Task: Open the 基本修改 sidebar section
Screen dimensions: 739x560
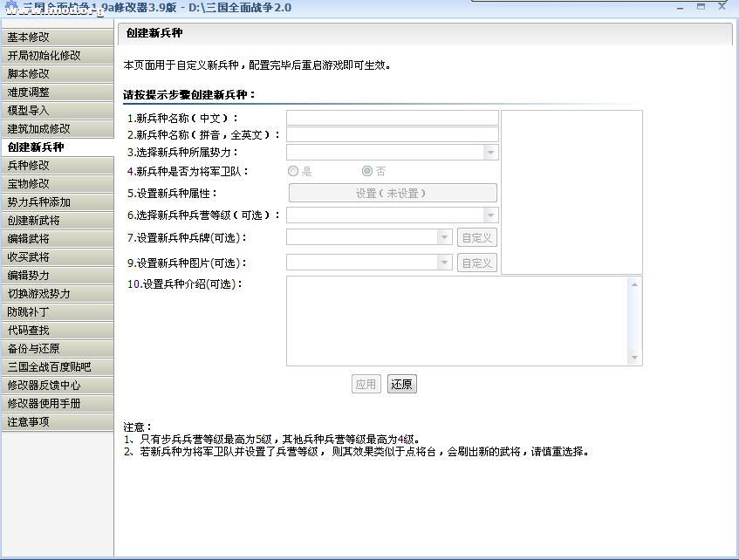Action: tap(57, 38)
